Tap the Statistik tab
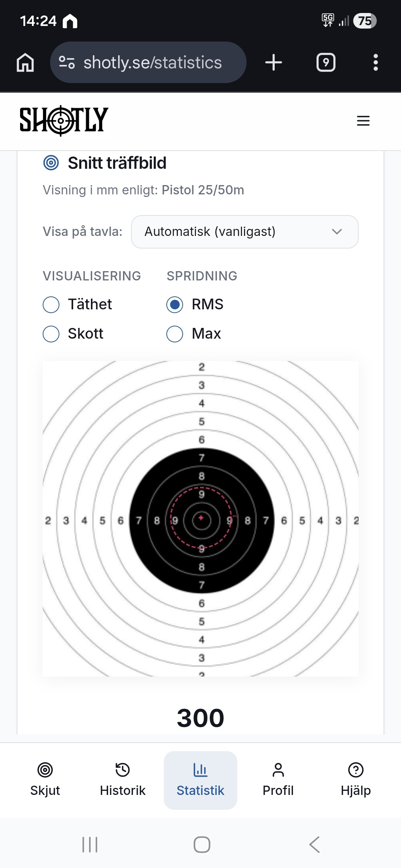The height and width of the screenshot is (868, 401). pyautogui.click(x=200, y=780)
